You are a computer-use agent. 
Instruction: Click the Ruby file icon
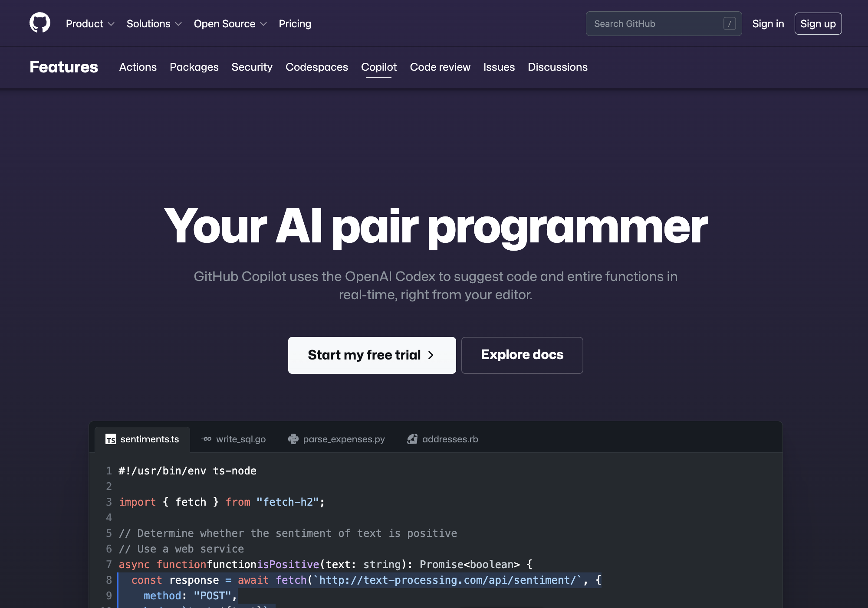412,439
